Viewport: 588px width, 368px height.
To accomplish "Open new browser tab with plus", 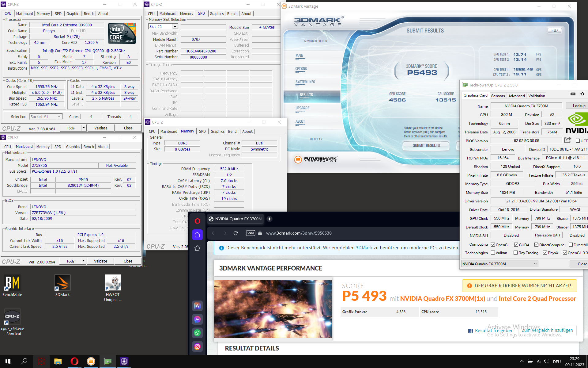I will pos(269,219).
